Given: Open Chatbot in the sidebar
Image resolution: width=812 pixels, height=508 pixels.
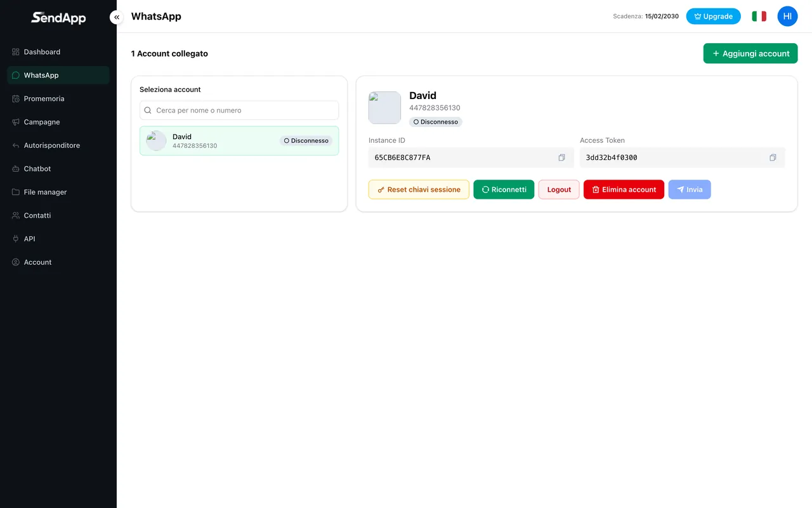Looking at the screenshot, I should (x=58, y=169).
